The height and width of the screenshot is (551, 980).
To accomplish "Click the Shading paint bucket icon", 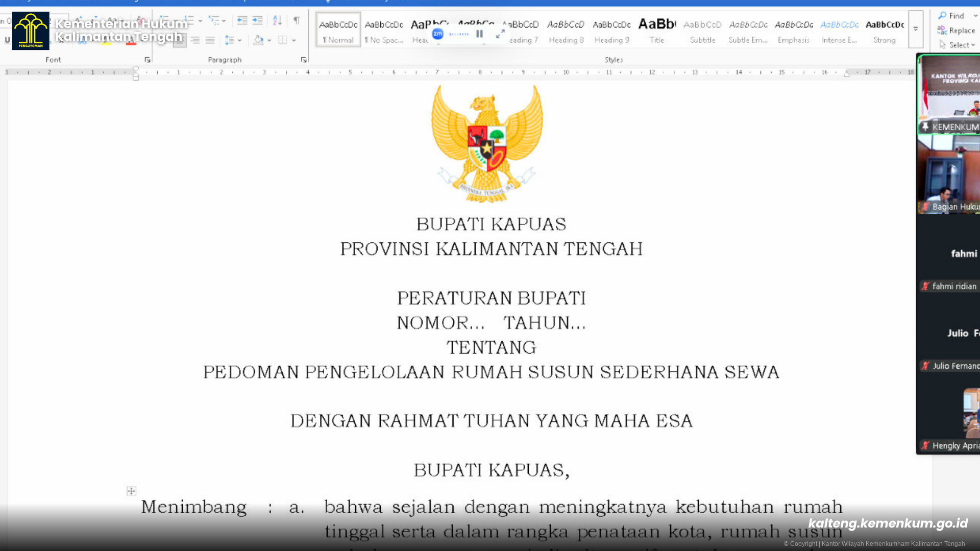I will tap(259, 40).
